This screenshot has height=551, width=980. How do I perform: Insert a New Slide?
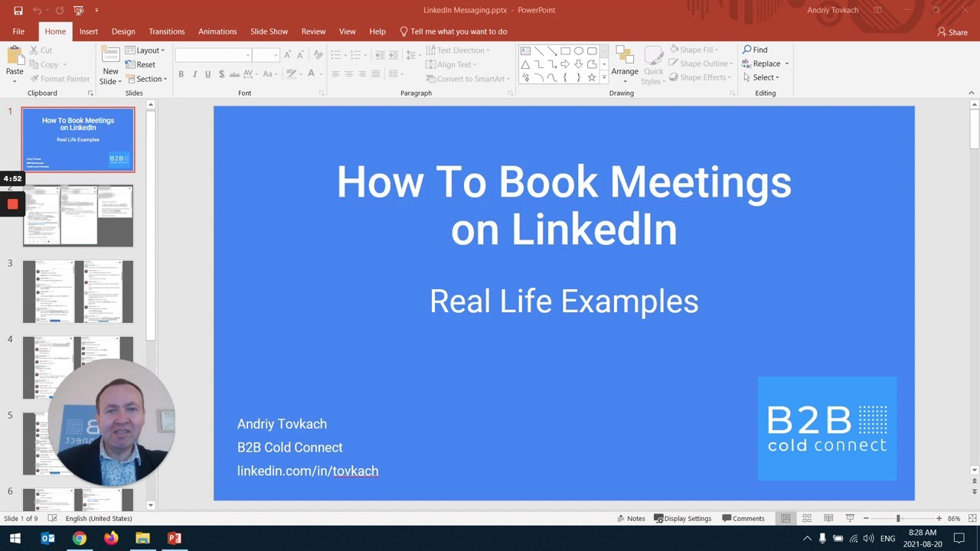[x=111, y=64]
